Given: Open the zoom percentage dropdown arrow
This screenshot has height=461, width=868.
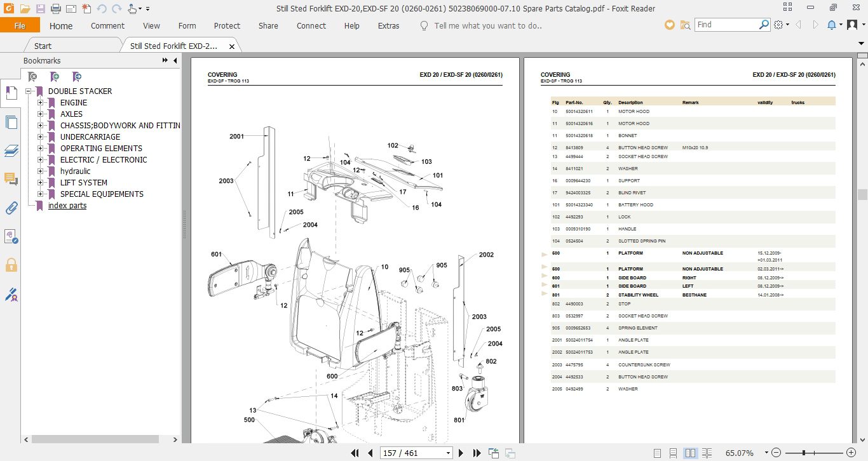Looking at the screenshot, I should point(767,453).
